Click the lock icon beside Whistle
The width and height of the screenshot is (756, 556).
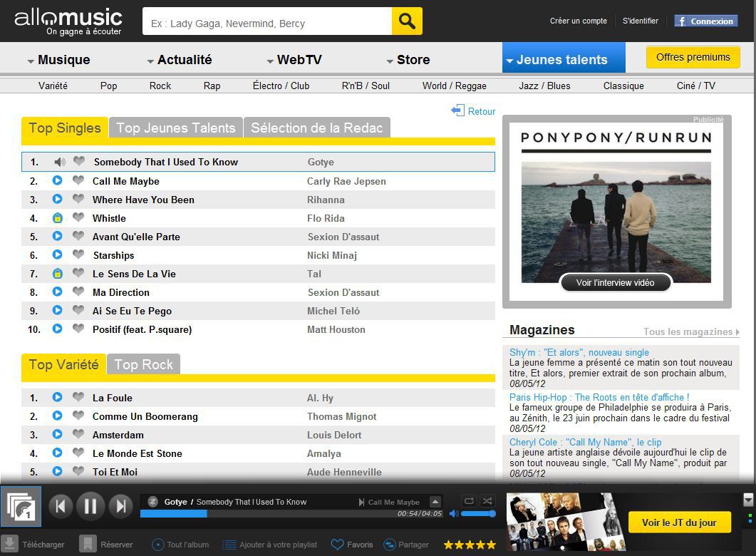click(58, 217)
